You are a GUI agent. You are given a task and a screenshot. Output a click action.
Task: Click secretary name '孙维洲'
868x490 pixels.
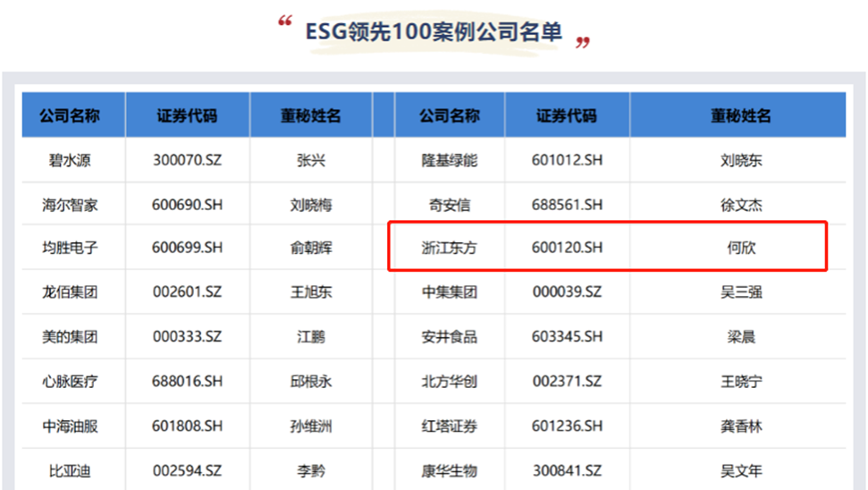pyautogui.click(x=311, y=427)
